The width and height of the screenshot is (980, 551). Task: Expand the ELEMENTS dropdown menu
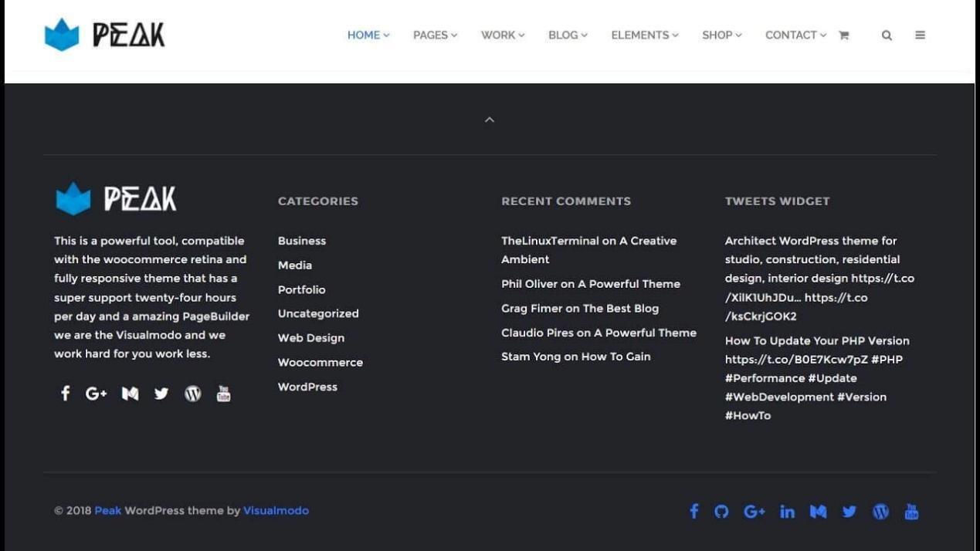pyautogui.click(x=645, y=35)
